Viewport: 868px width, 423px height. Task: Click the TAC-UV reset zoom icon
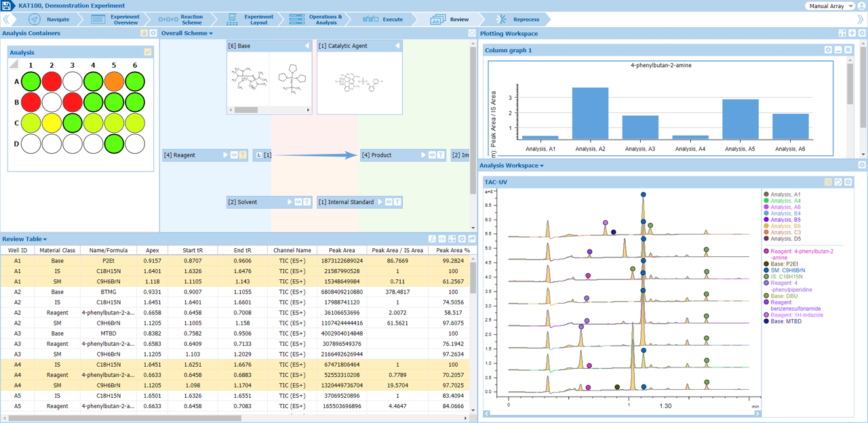[838, 182]
